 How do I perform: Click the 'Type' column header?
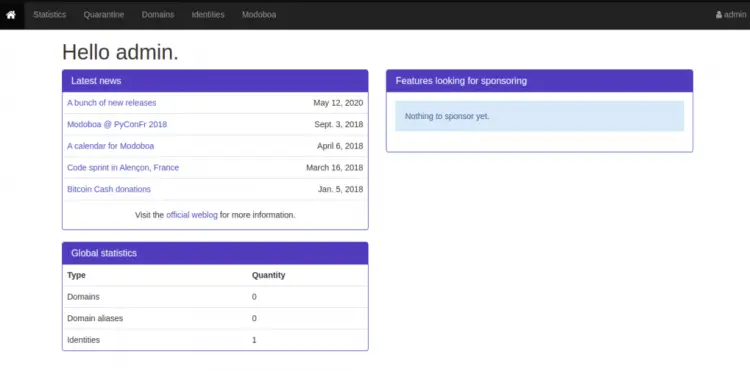click(x=77, y=275)
